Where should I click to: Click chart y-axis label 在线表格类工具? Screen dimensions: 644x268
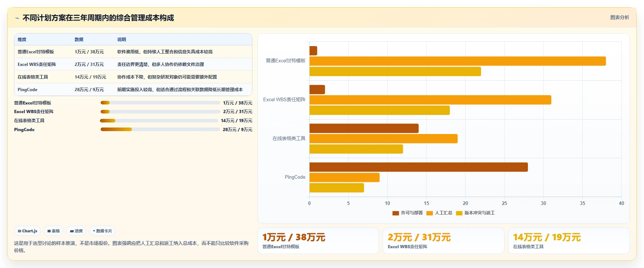[x=289, y=138]
